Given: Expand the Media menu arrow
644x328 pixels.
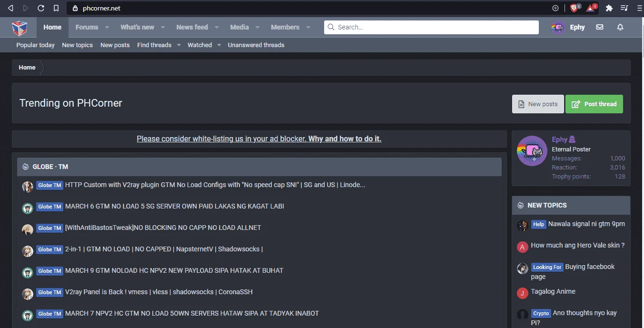Looking at the screenshot, I should pyautogui.click(x=258, y=28).
